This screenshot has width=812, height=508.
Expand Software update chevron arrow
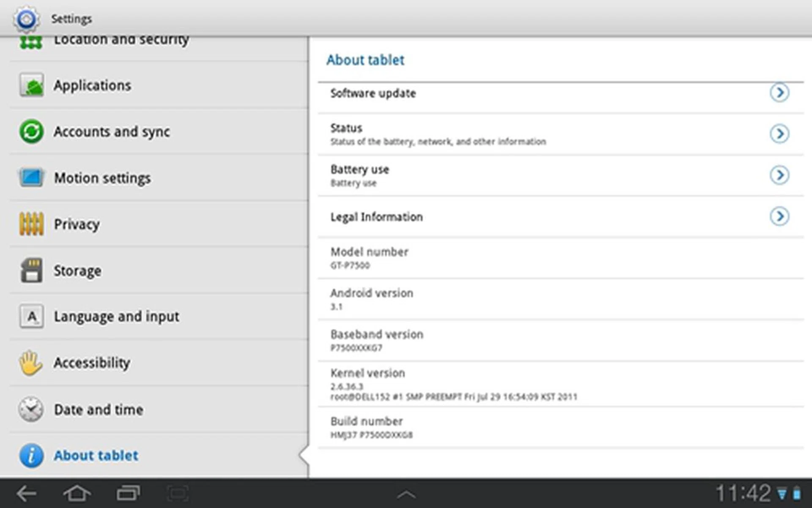779,93
